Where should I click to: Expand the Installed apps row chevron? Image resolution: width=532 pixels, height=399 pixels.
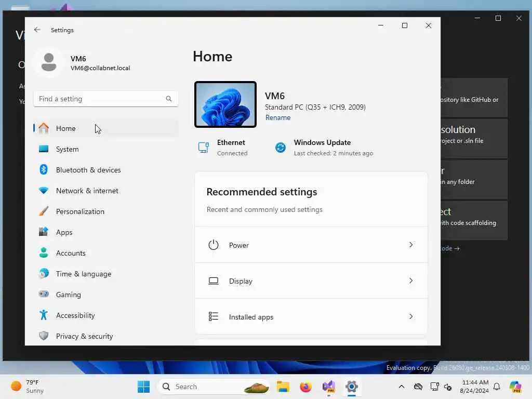411,316
